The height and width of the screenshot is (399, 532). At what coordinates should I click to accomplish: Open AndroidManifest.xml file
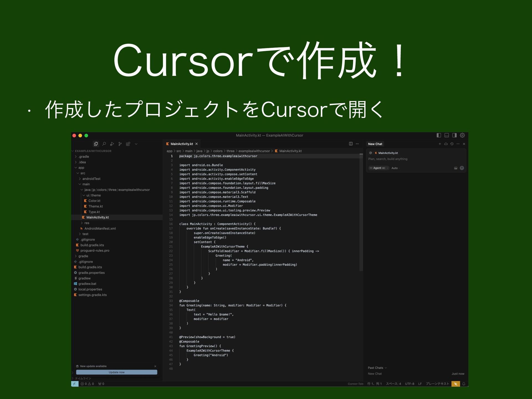pos(116,229)
